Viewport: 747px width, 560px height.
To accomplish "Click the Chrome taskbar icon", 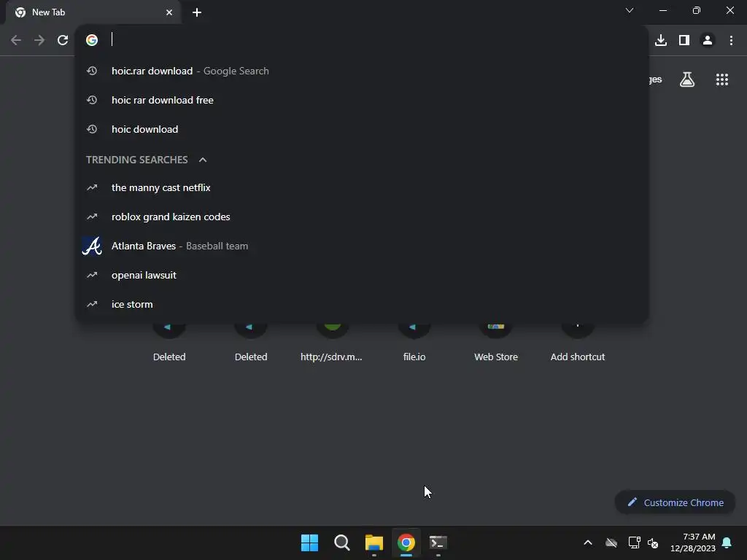I will (x=406, y=542).
